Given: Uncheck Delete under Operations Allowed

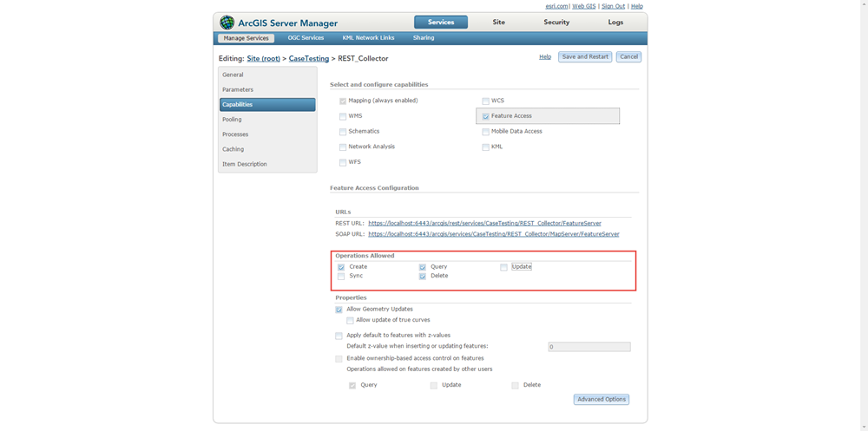Looking at the screenshot, I should coord(423,276).
